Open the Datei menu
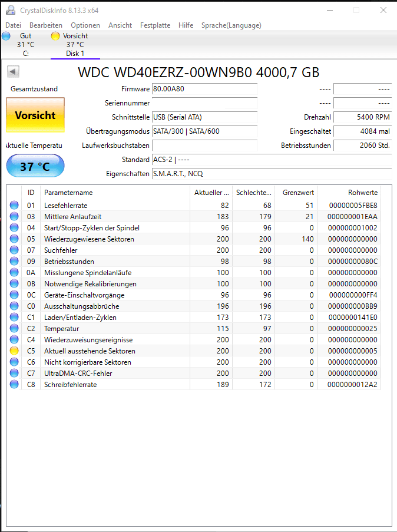This screenshot has width=397, height=532. [13, 25]
